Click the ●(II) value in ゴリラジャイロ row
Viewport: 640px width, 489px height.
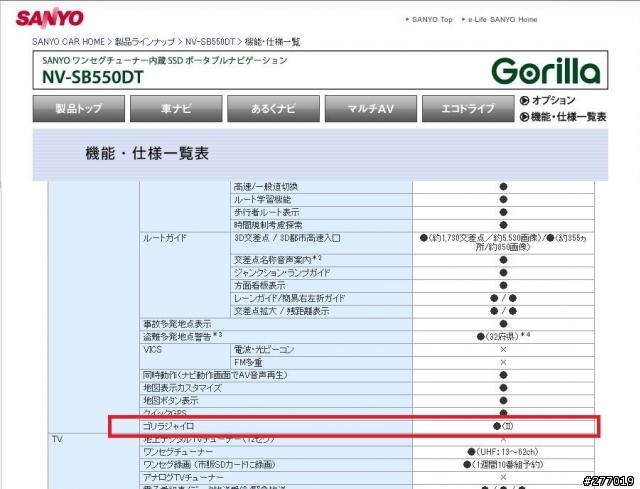pyautogui.click(x=503, y=426)
